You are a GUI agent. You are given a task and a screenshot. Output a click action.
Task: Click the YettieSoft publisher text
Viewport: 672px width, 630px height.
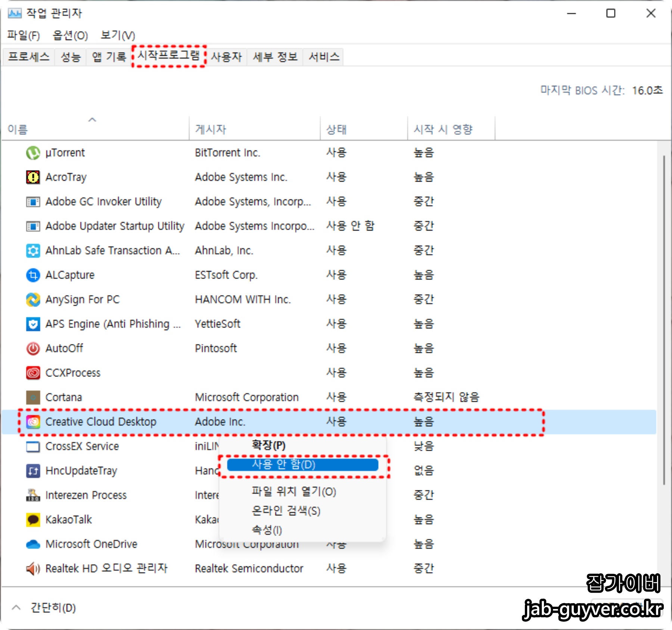(x=218, y=324)
